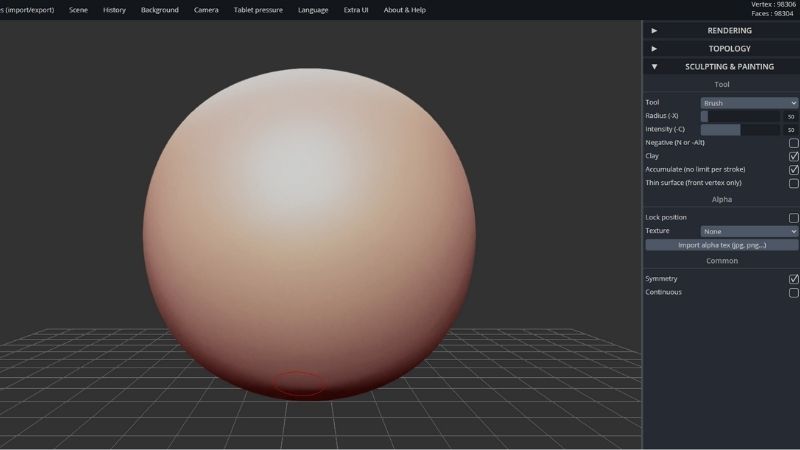Open the Scene menu
Viewport: 800px width, 450px height.
[x=78, y=10]
